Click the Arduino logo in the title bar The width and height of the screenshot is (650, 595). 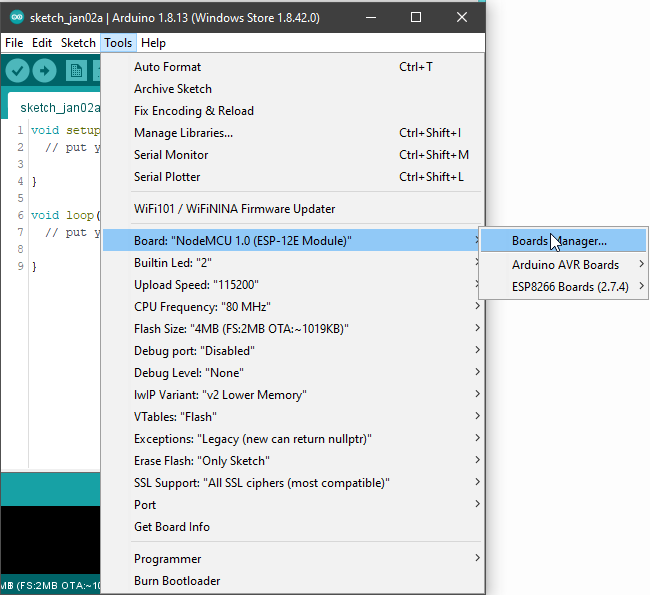[17, 17]
